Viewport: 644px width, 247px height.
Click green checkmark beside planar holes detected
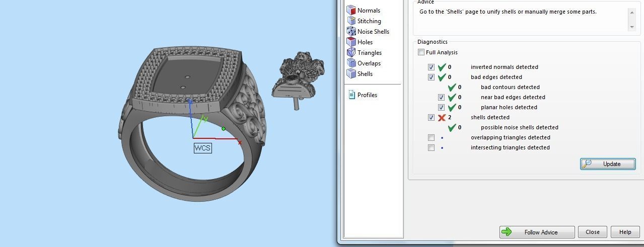(x=452, y=107)
